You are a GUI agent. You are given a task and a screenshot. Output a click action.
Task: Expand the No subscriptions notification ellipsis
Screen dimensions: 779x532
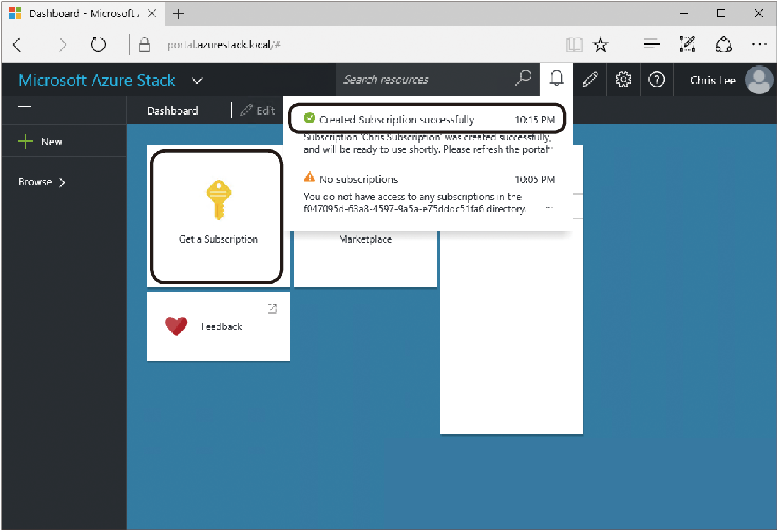coord(549,208)
